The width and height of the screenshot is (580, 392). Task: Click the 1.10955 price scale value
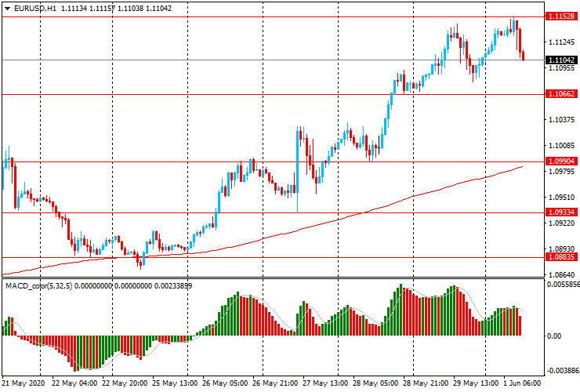click(561, 68)
